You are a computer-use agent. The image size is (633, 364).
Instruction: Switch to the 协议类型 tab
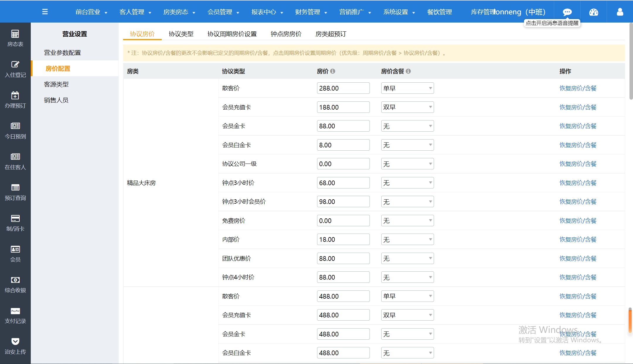tap(181, 34)
